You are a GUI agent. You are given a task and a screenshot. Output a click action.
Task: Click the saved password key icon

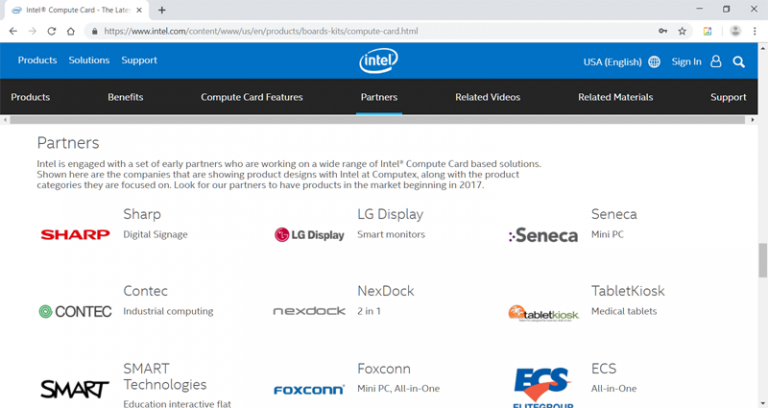pyautogui.click(x=662, y=31)
